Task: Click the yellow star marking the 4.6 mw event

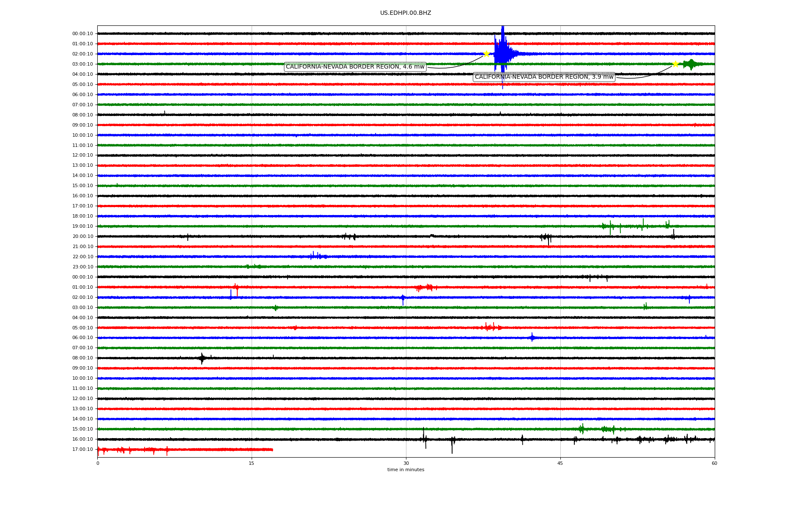Action: (x=486, y=54)
